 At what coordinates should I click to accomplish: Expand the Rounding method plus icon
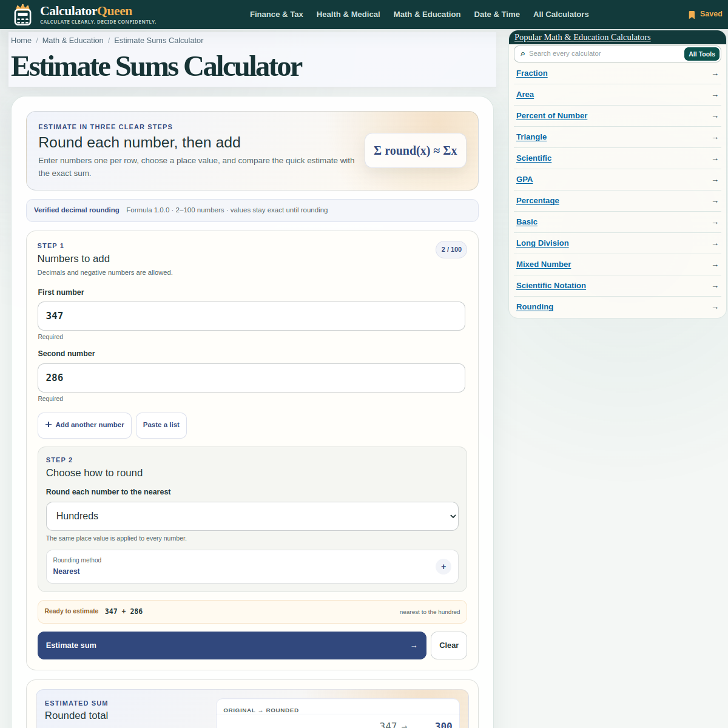[443, 567]
